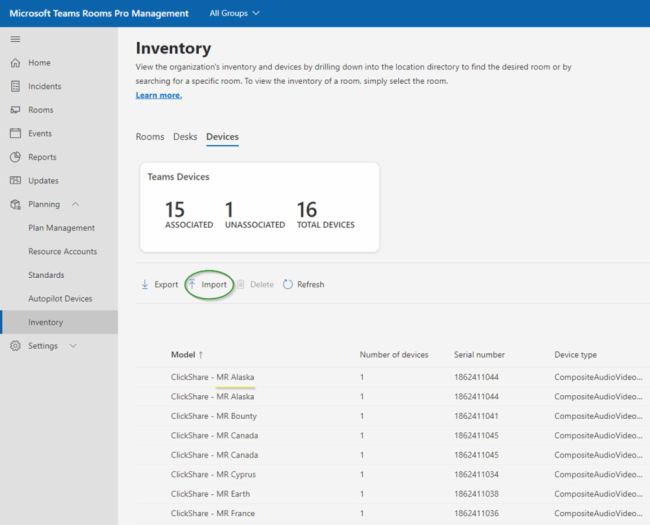The width and height of the screenshot is (650, 525).
Task: Click the Rooms sidebar icon
Action: [x=15, y=110]
